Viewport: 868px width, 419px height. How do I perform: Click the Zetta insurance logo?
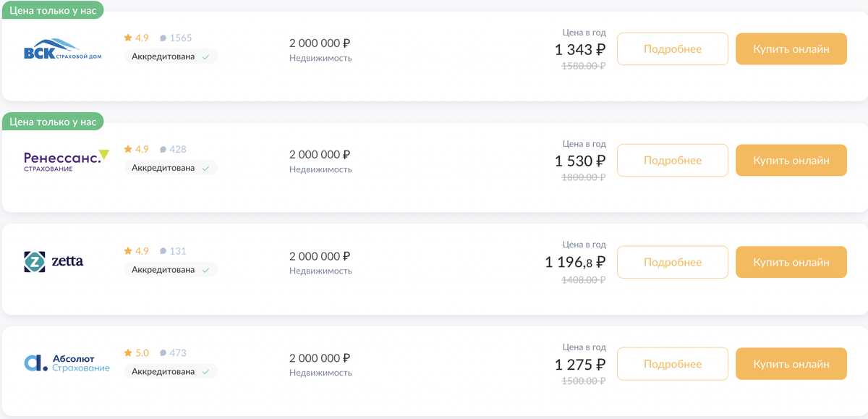pyautogui.click(x=54, y=261)
